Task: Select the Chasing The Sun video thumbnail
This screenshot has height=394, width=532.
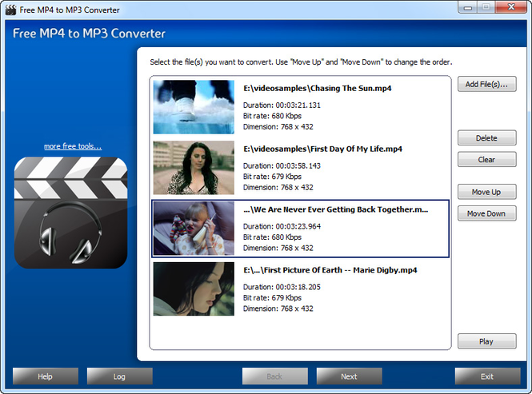Action: tap(194, 107)
